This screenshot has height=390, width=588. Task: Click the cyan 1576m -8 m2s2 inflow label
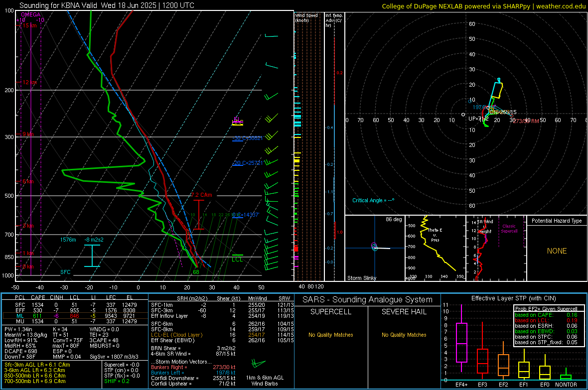[x=82, y=240]
